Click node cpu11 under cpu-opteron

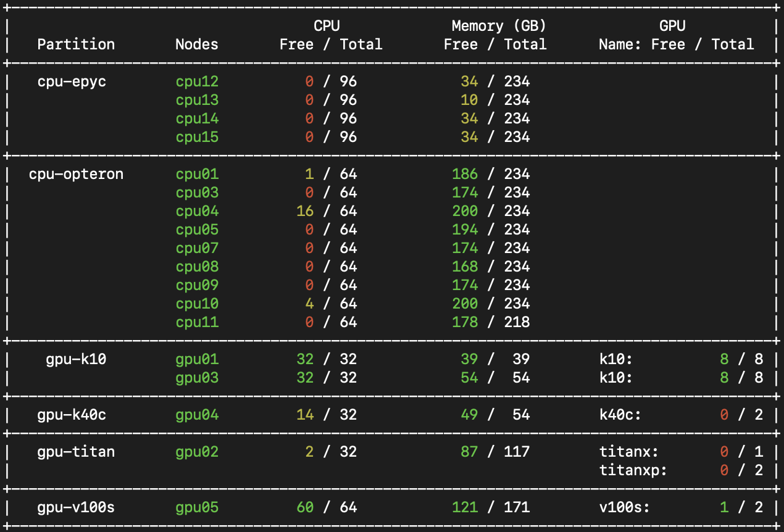196,322
